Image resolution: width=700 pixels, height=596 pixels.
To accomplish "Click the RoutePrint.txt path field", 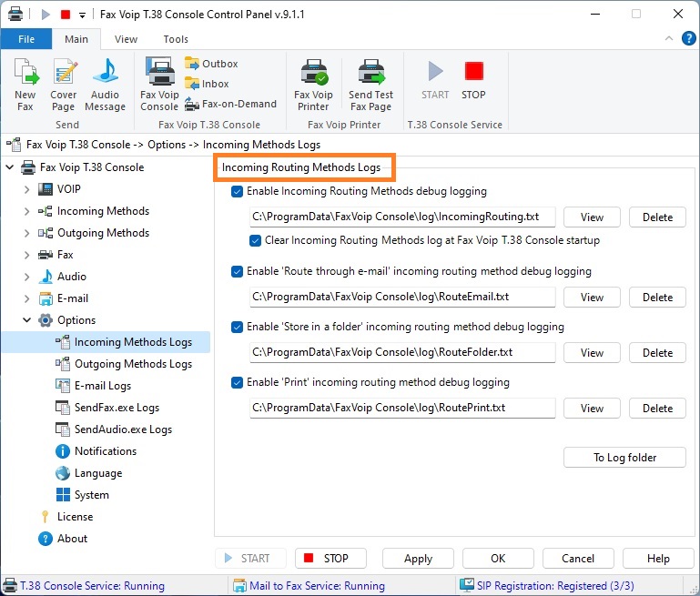I will [x=402, y=408].
